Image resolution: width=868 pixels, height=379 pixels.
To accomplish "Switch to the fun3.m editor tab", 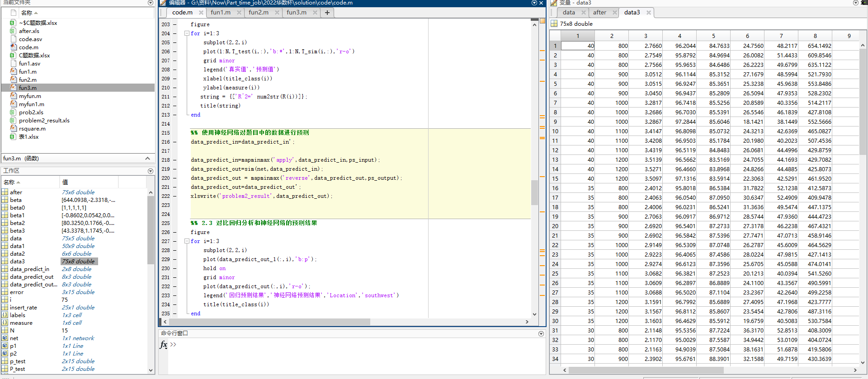I will [297, 12].
